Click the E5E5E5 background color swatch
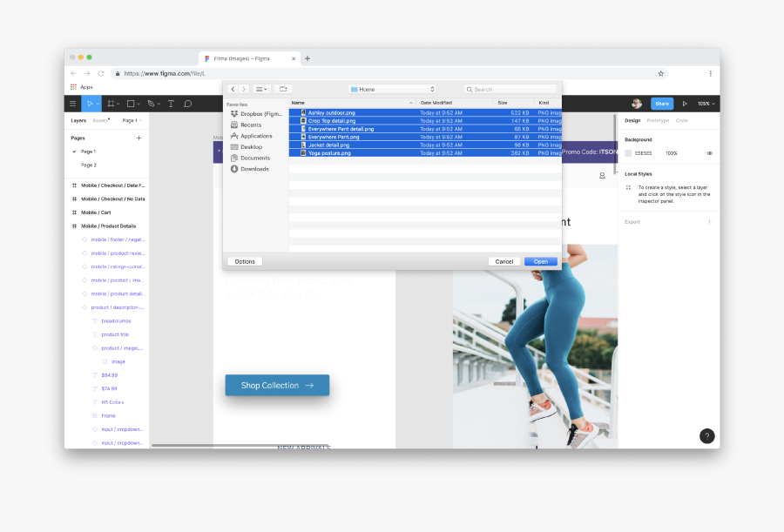Image resolution: width=784 pixels, height=532 pixels. pos(628,153)
